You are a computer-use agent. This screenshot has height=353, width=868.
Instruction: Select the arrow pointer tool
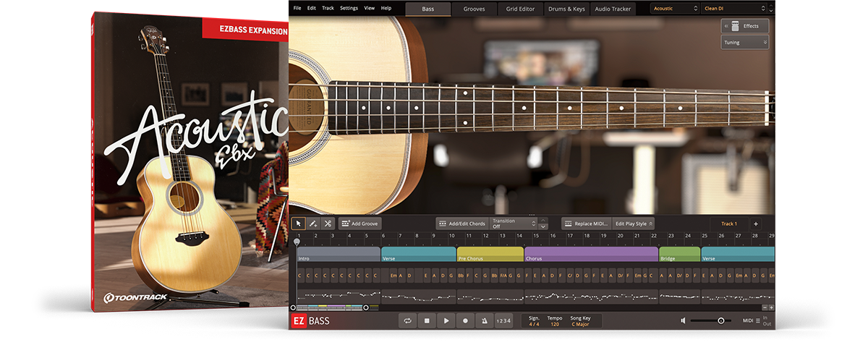tap(299, 224)
